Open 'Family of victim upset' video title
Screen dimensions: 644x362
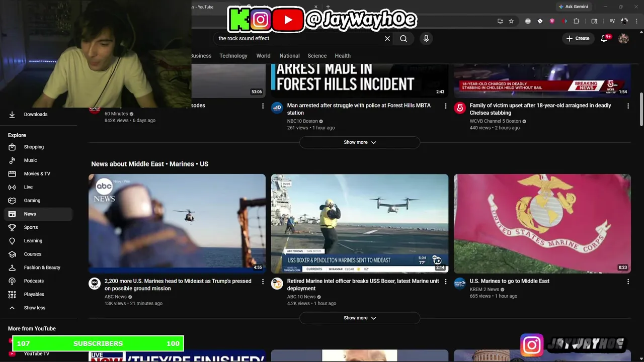click(x=540, y=109)
